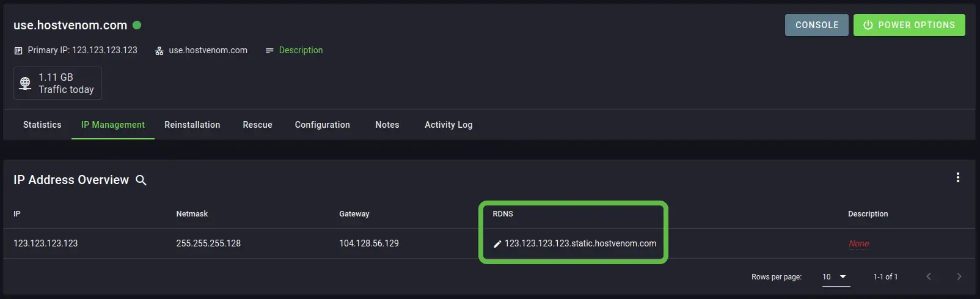The image size is (980, 299).
Task: Open the three-dot options menu
Action: point(957,177)
